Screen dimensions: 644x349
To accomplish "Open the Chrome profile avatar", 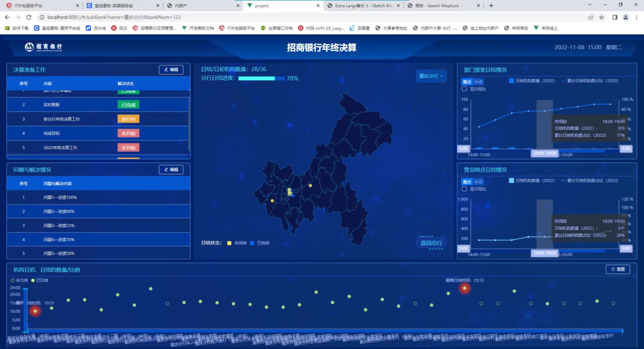I will coord(626,17).
